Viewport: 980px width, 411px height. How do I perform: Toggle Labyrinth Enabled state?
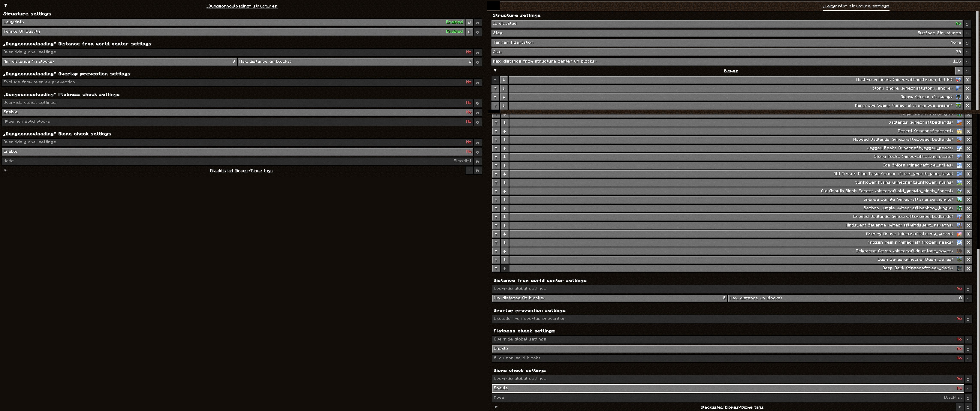click(x=454, y=22)
